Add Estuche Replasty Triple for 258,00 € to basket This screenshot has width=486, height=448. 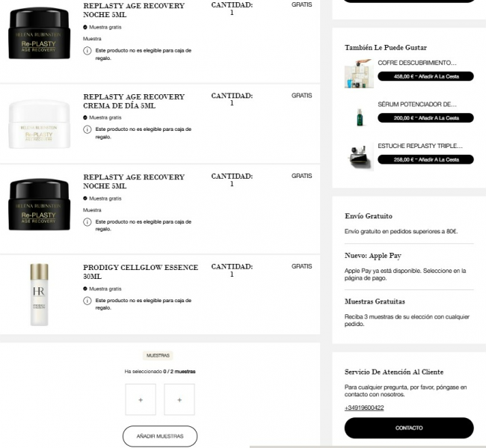click(x=425, y=159)
